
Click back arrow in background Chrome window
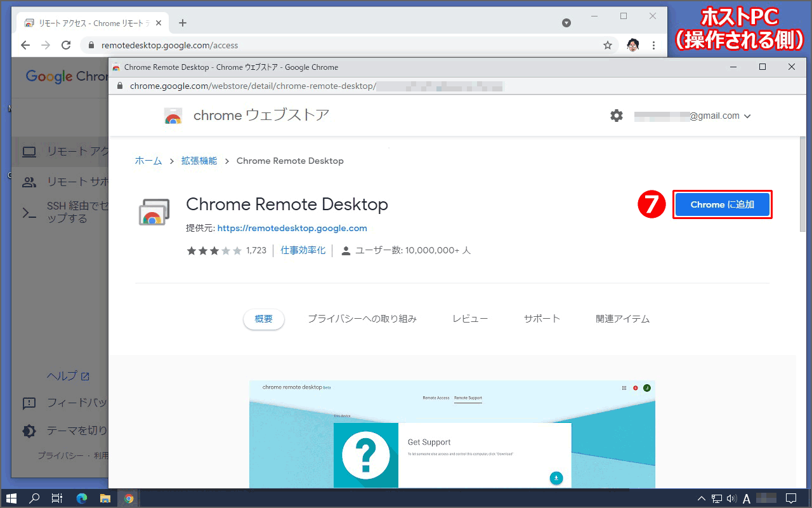tap(25, 45)
